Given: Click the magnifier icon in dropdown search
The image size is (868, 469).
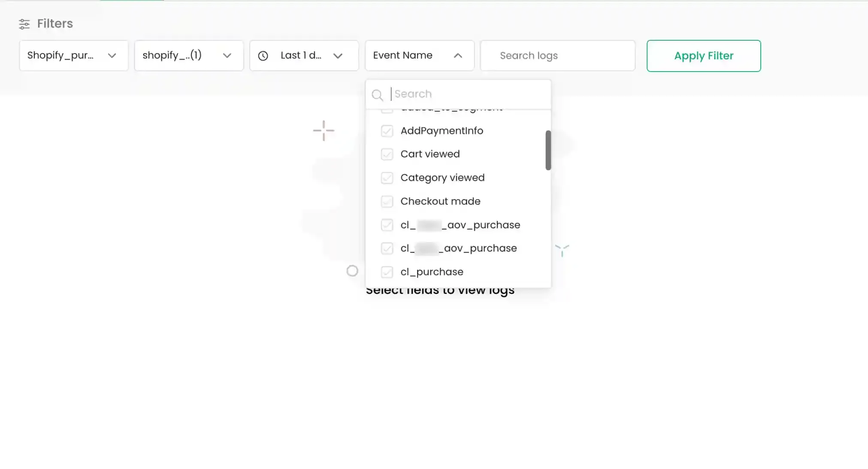Looking at the screenshot, I should point(377,95).
